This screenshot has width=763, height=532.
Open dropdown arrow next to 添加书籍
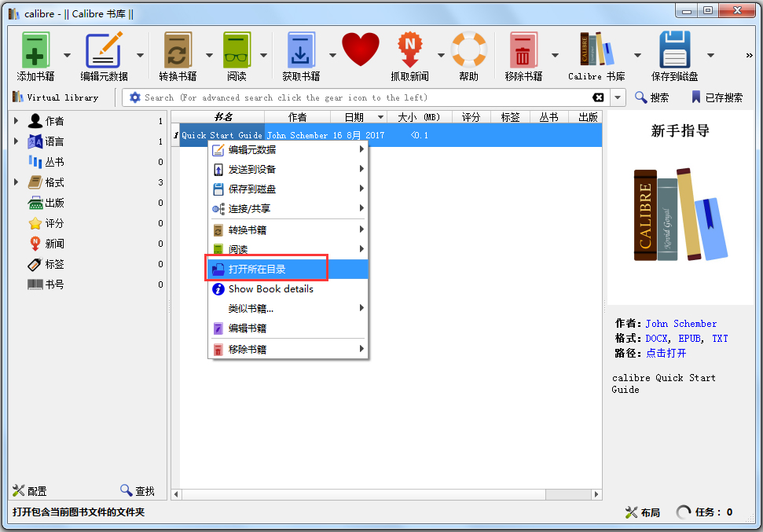coord(67,55)
